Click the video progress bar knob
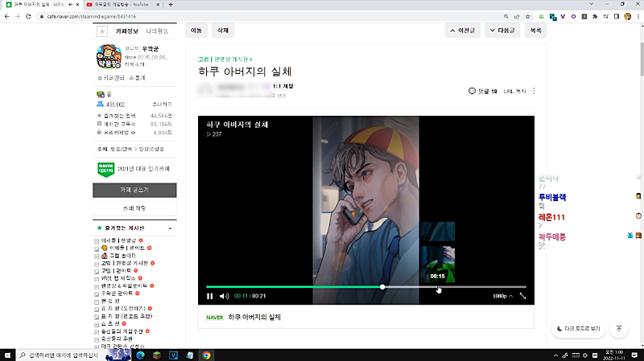Viewport: 644px width, 361px height. (382, 287)
